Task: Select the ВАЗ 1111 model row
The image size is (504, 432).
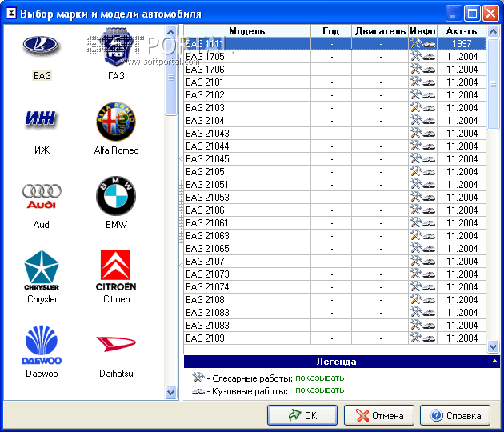Action: (x=334, y=44)
